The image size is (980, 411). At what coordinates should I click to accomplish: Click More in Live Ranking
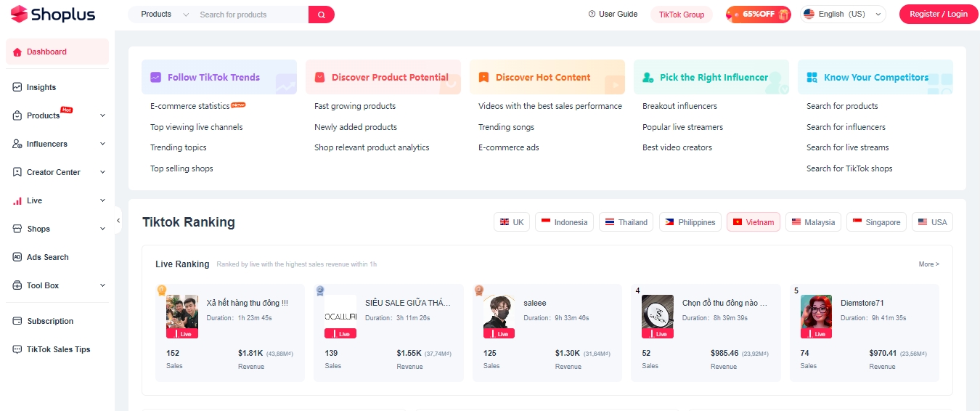pyautogui.click(x=928, y=264)
